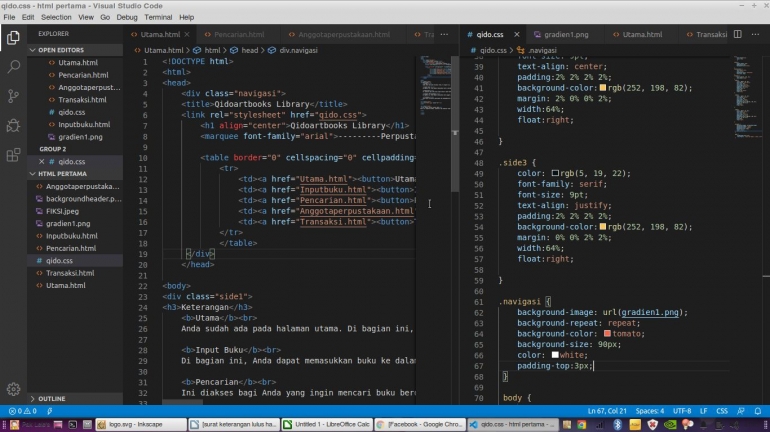
Task: Click the rgb(252, 198, 82) swatch on line 41
Action: pyautogui.click(x=603, y=88)
